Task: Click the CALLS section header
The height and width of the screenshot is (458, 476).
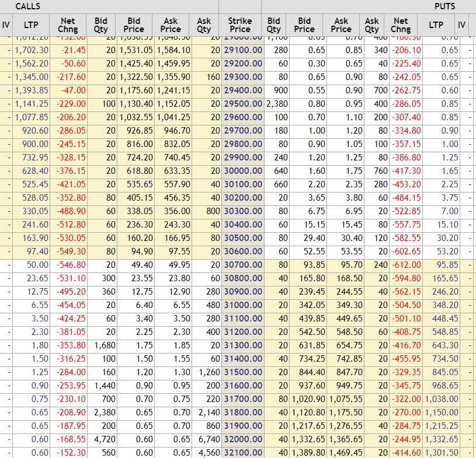Action: [27, 6]
